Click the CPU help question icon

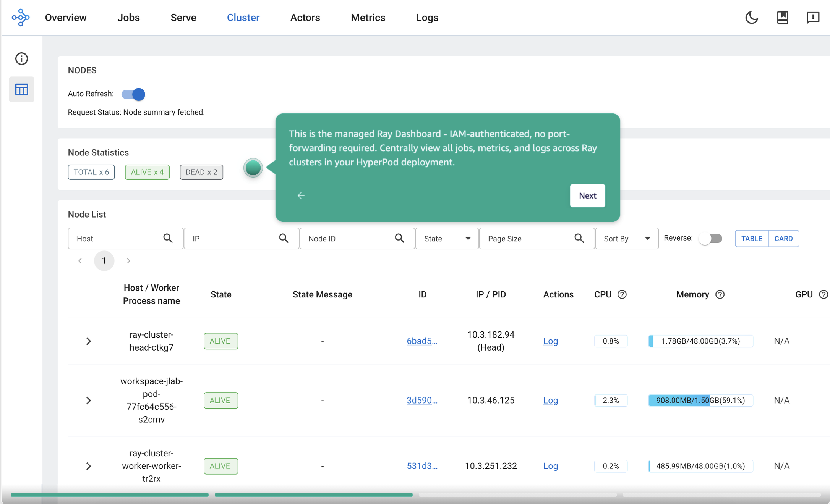[x=622, y=294]
